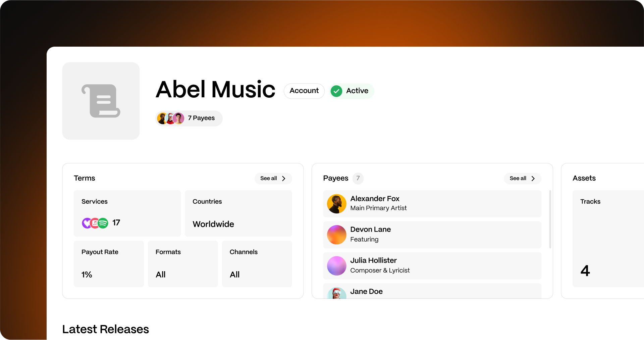Expand Terms with the See all chevron
Screen dimensions: 644x340
click(283, 178)
